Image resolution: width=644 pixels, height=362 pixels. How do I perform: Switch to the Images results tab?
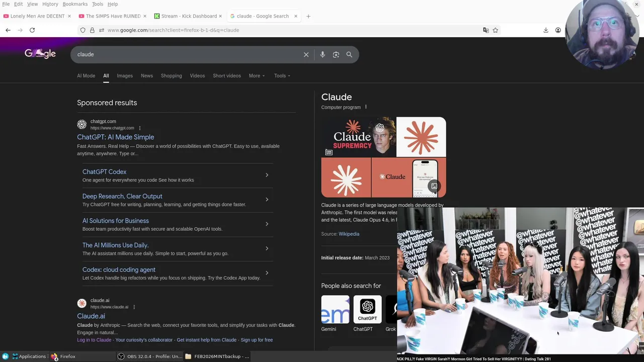pos(125,76)
